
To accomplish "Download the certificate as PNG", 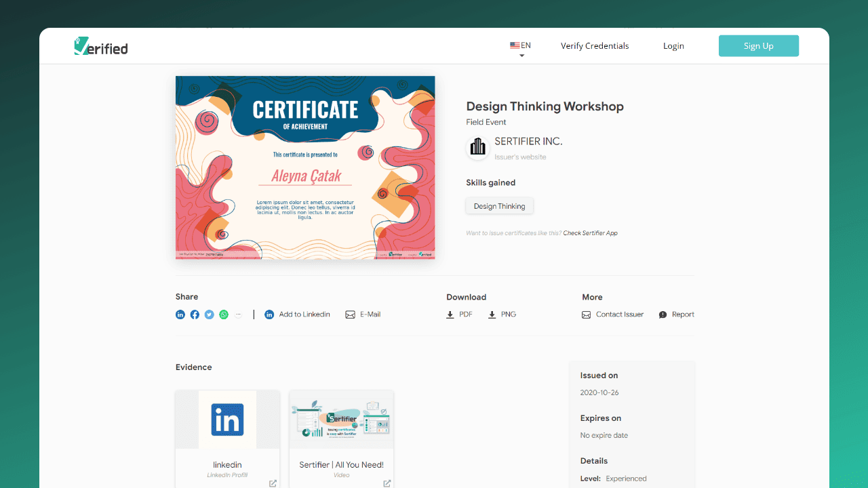I will pyautogui.click(x=502, y=314).
